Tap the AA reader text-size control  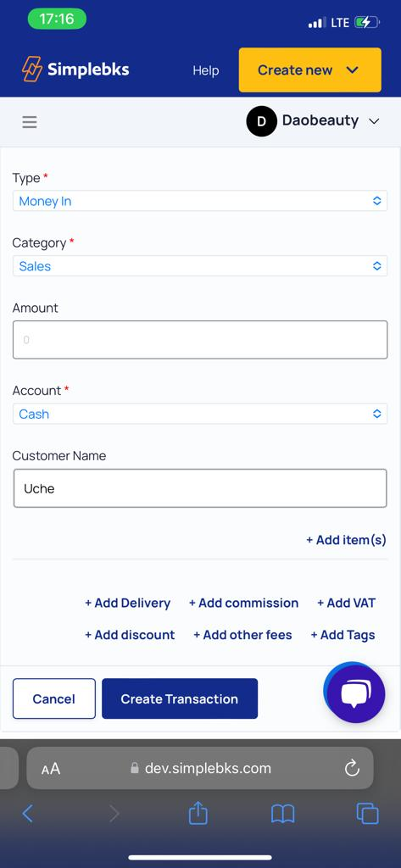coord(51,768)
